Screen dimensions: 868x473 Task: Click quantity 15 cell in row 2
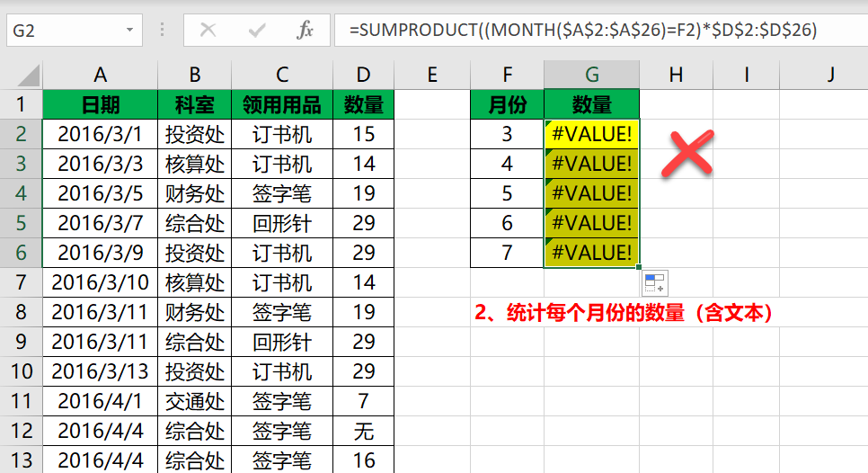pos(363,134)
